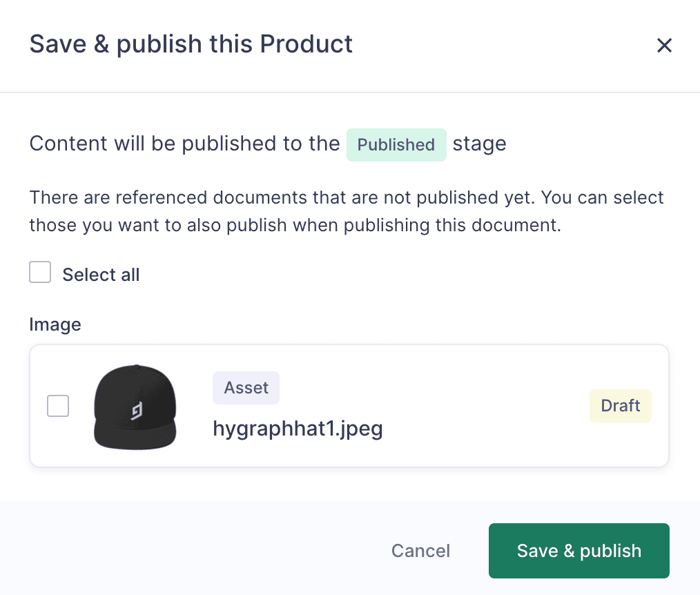Click the green Published stage badge
Screen dimensions: 700x595
[x=396, y=145]
